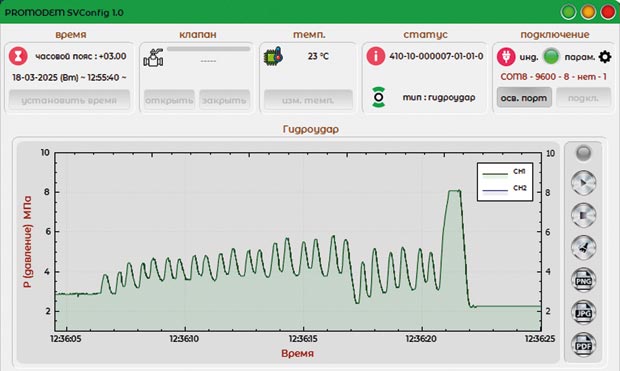This screenshot has height=371, width=620.
Task: Click the thermometer chip temperature icon
Action: point(273,56)
